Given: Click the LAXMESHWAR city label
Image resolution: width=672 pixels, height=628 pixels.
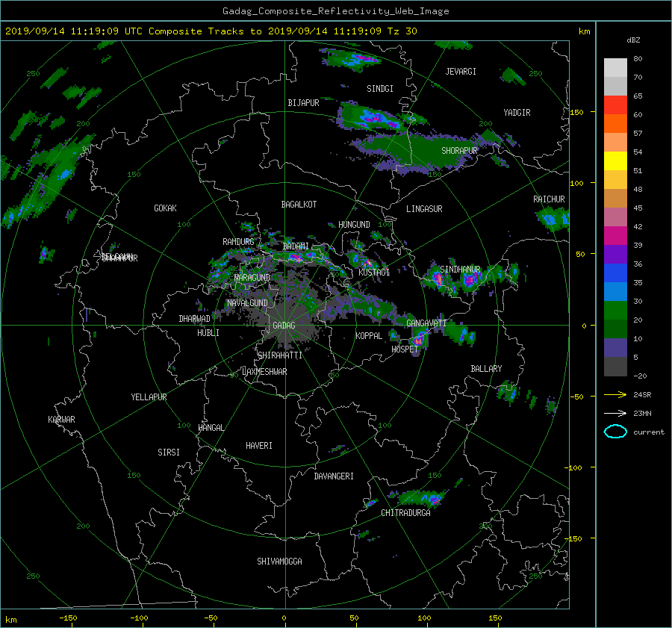Looking at the screenshot, I should coord(264,372).
